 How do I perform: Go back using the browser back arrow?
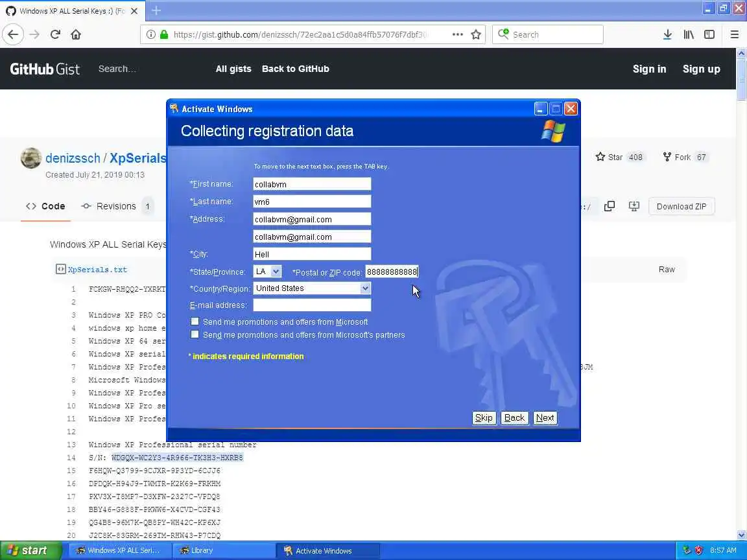click(13, 34)
